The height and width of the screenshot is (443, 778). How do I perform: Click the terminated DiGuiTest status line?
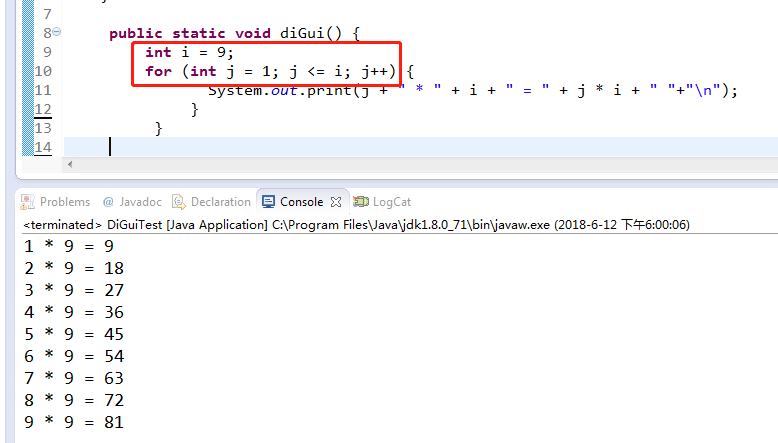(x=356, y=225)
